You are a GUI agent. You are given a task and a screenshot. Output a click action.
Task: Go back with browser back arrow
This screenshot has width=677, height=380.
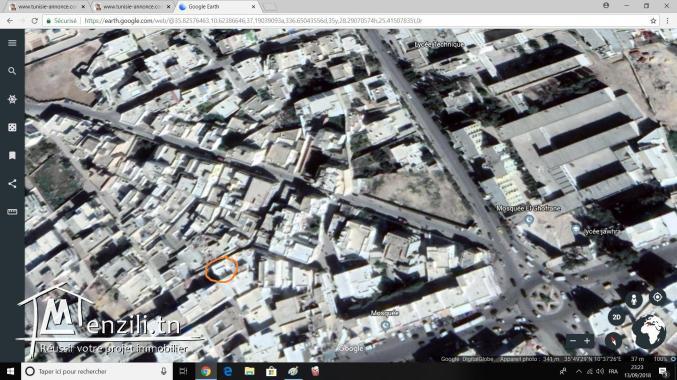tap(10, 21)
